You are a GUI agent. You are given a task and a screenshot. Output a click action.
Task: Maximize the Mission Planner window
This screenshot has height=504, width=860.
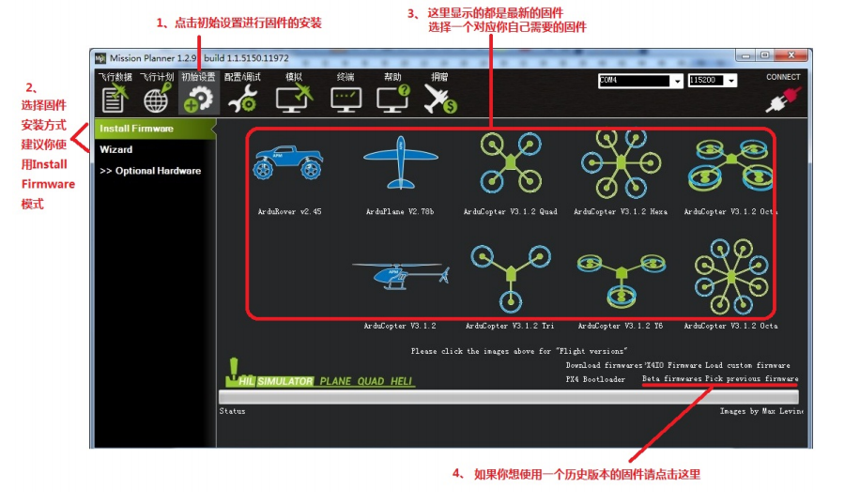(x=764, y=55)
